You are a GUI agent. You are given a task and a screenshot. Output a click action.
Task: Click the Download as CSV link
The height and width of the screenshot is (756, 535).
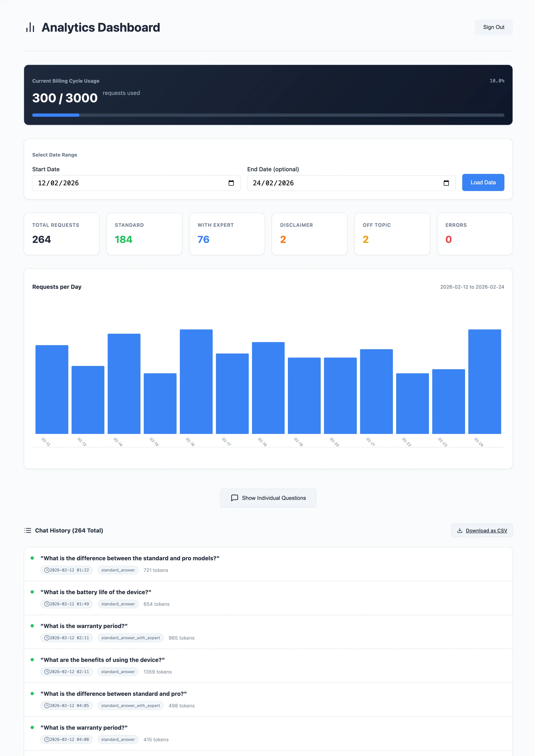coord(486,530)
